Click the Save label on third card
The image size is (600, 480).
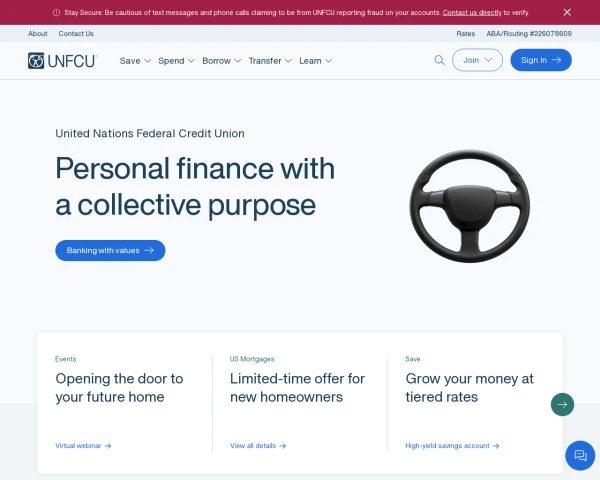pos(412,359)
